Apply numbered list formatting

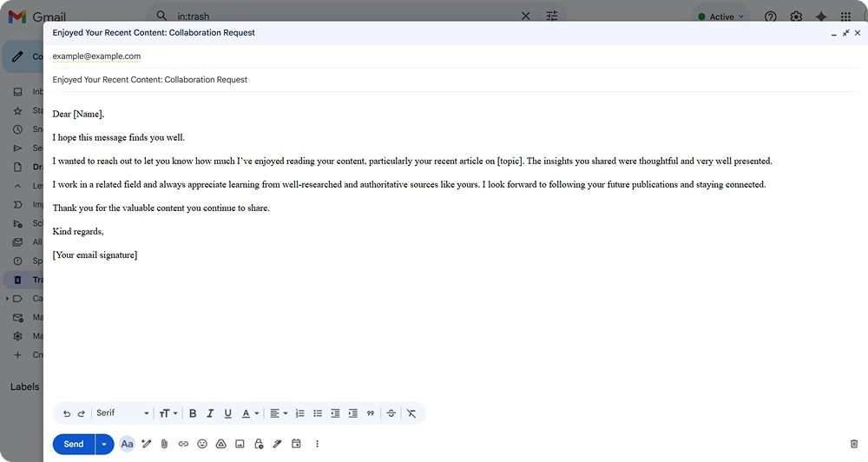(x=300, y=413)
